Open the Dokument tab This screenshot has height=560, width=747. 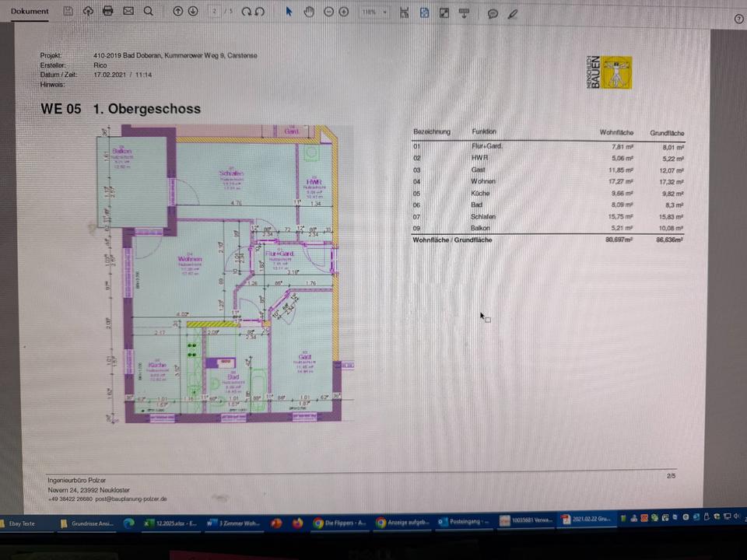(x=30, y=12)
